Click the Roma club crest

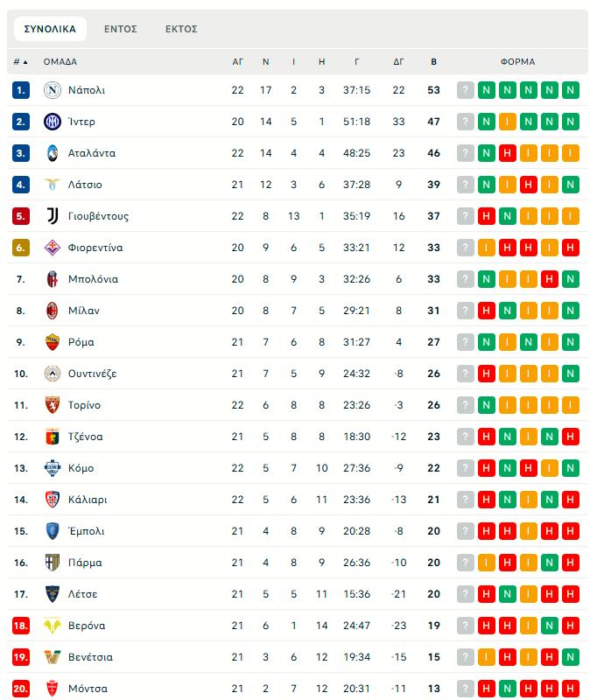coord(52,342)
